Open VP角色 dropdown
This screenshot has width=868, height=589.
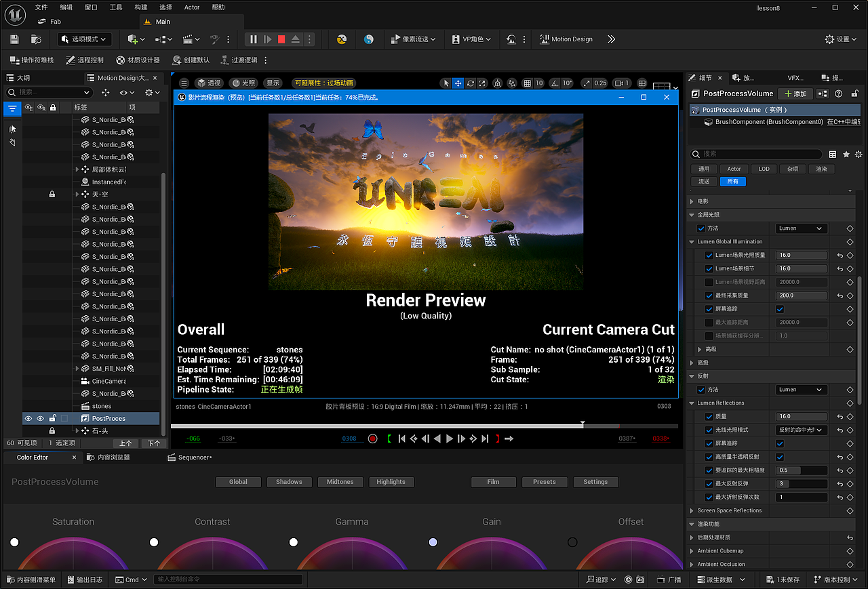tap(472, 39)
